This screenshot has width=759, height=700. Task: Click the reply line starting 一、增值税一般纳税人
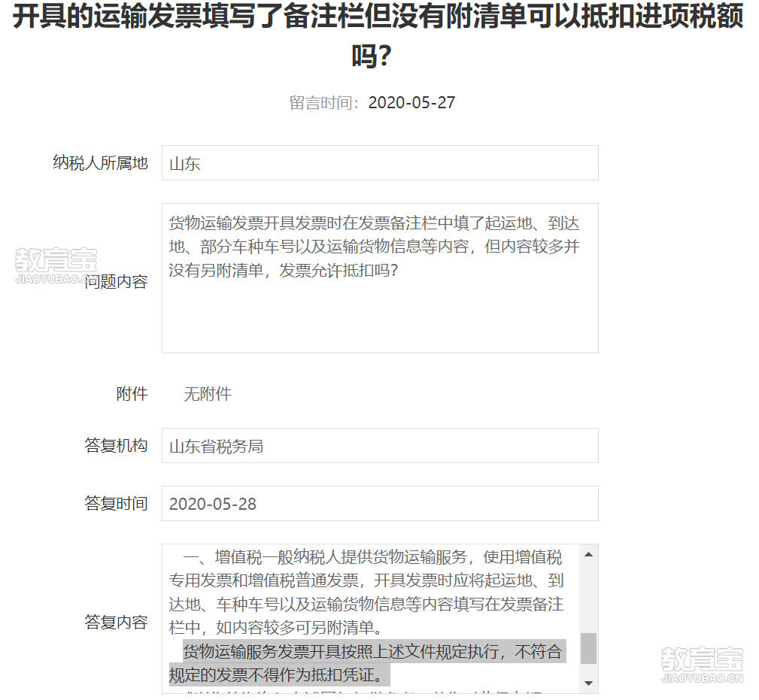(372, 557)
